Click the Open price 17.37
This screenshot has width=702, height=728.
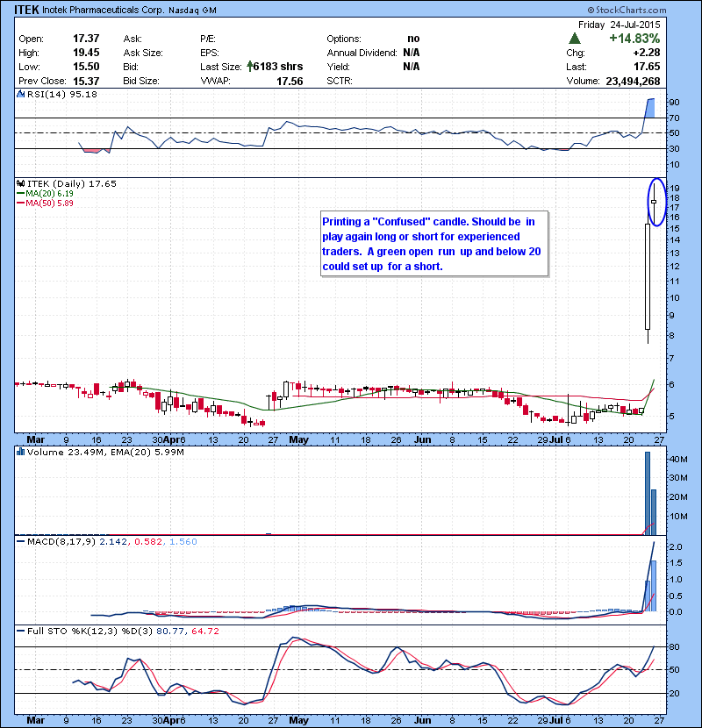[86, 39]
